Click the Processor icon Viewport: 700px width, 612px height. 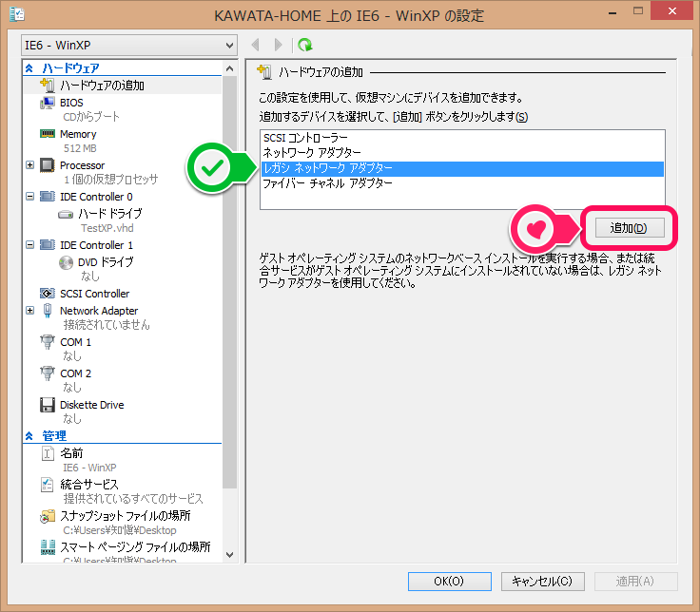coord(48,165)
